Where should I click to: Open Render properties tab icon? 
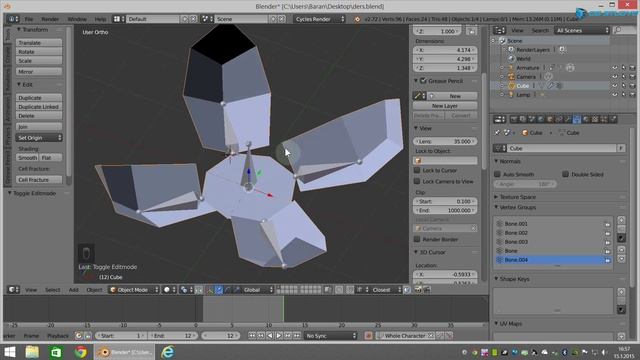pos(514,120)
